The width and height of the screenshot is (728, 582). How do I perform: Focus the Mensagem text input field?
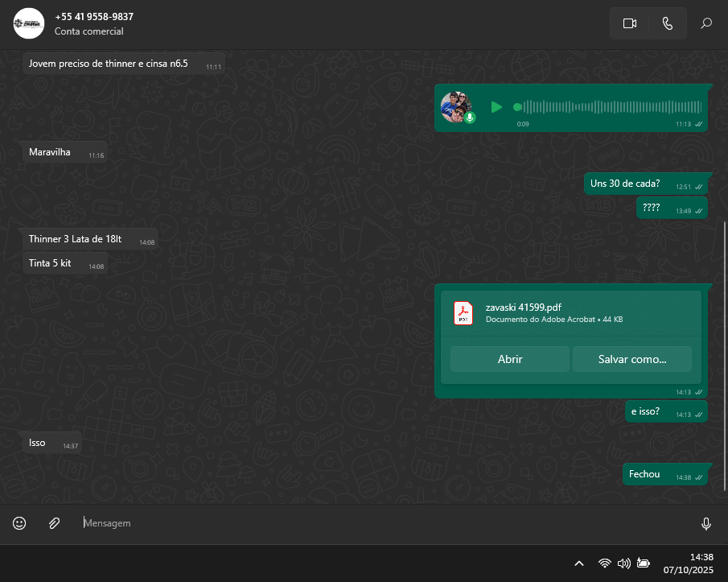point(386,523)
